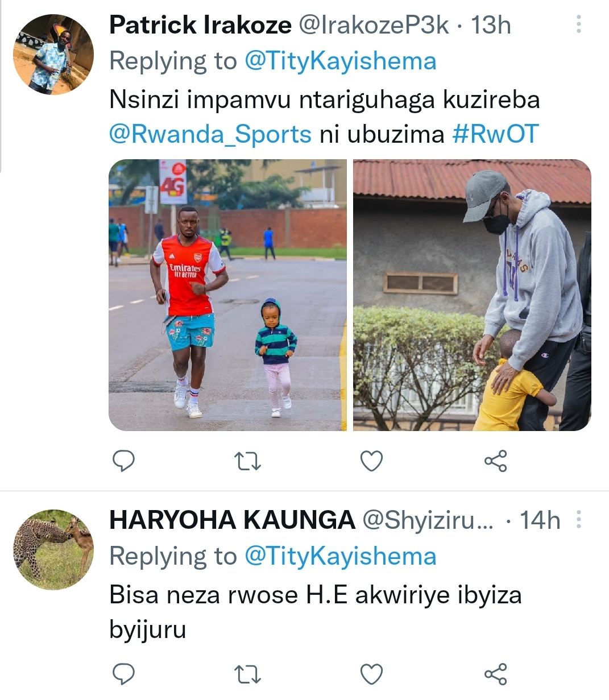The height and width of the screenshot is (700, 609).
Task: Like HARYOHA KAUNGA's tweet
Action: [x=371, y=674]
